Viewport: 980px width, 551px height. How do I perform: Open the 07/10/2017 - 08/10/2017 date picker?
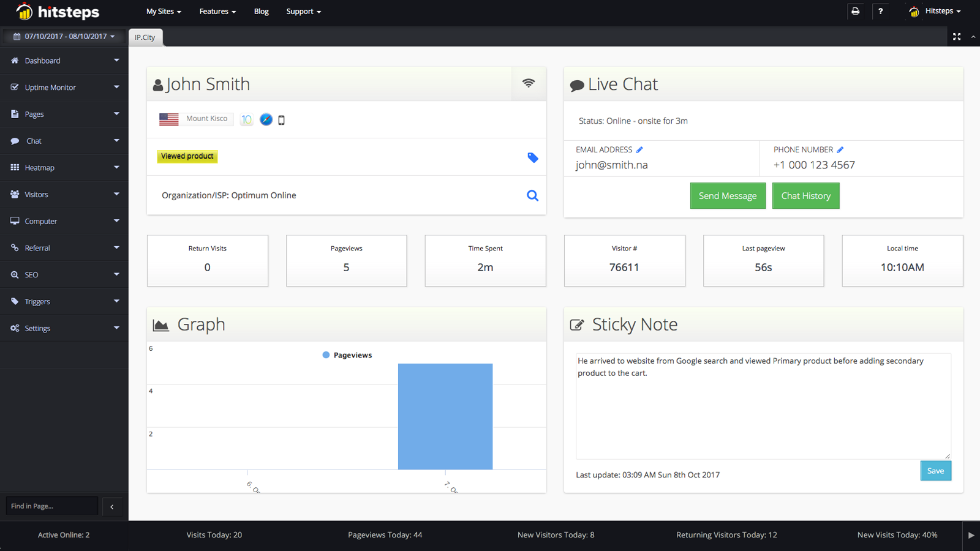(64, 36)
